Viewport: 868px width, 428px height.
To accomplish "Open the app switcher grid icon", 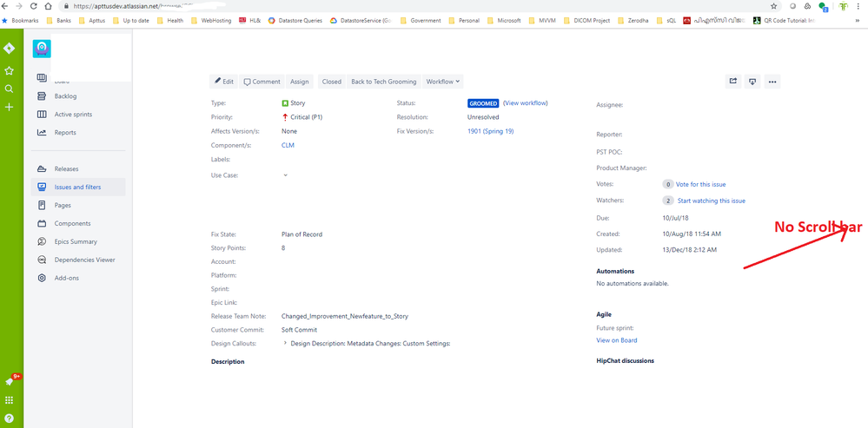I will point(9,400).
